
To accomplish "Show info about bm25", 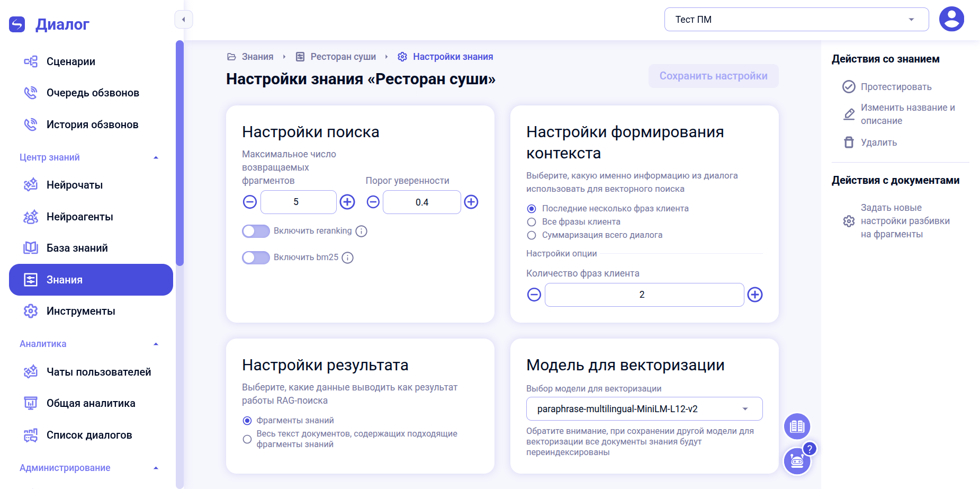I will (348, 257).
